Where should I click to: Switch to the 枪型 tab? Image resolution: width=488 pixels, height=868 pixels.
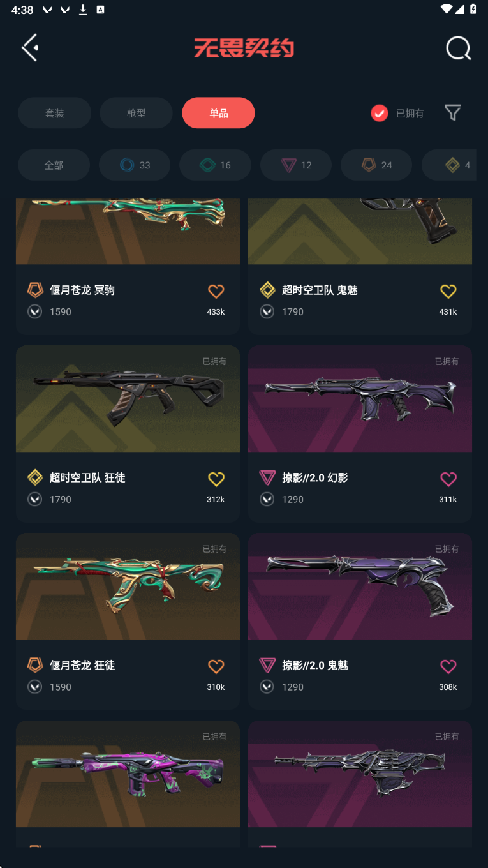pyautogui.click(x=137, y=113)
